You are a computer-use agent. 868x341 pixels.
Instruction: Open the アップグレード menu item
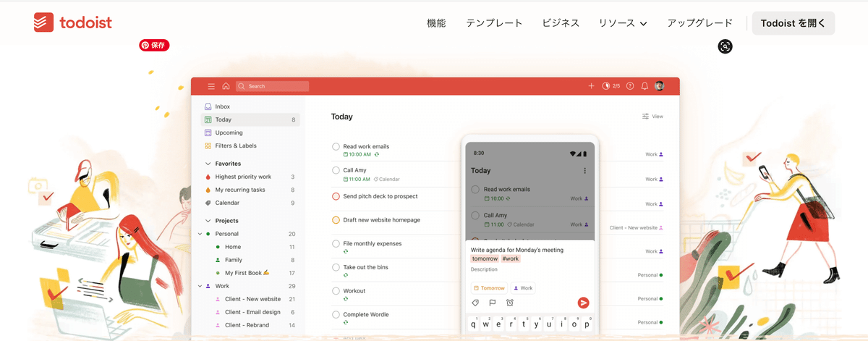point(699,23)
